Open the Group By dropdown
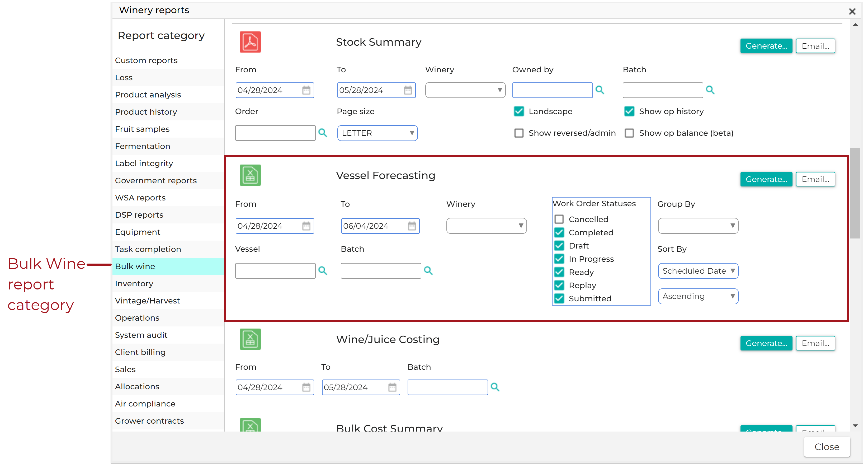The height and width of the screenshot is (468, 868). pos(698,226)
